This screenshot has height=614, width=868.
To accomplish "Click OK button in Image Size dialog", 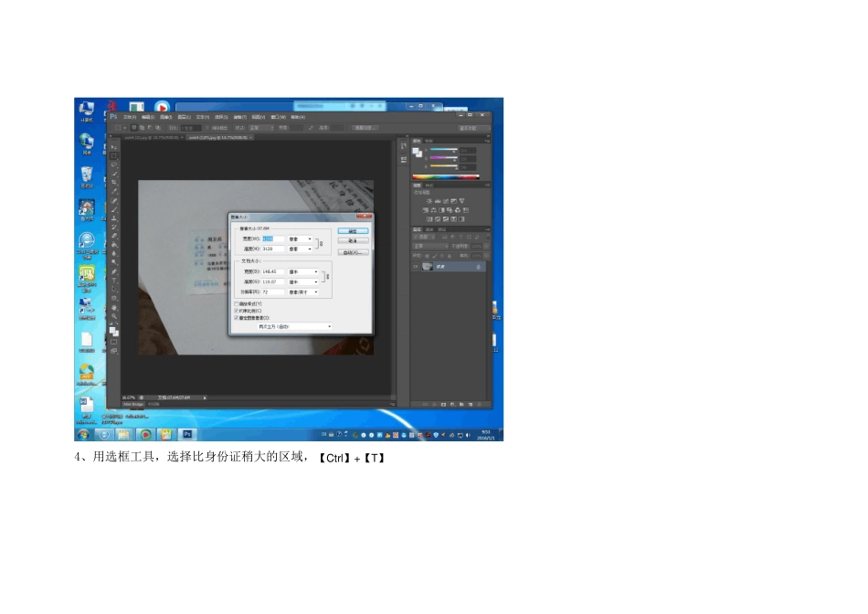I will [x=353, y=231].
